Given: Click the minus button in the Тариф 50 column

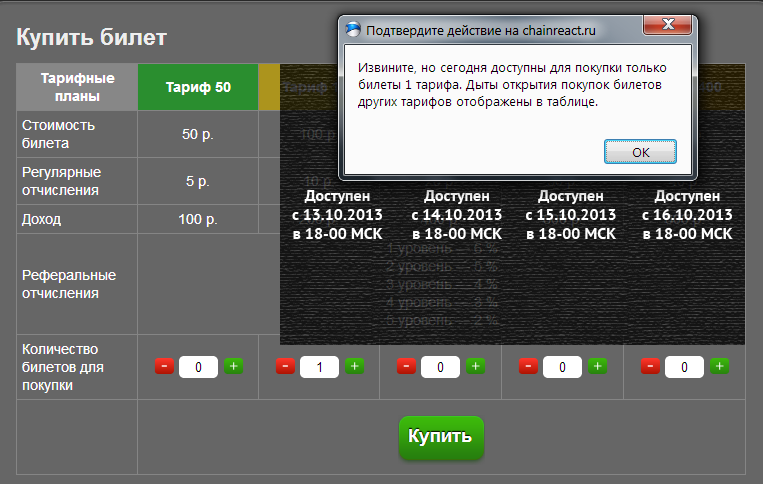Looking at the screenshot, I should [165, 367].
